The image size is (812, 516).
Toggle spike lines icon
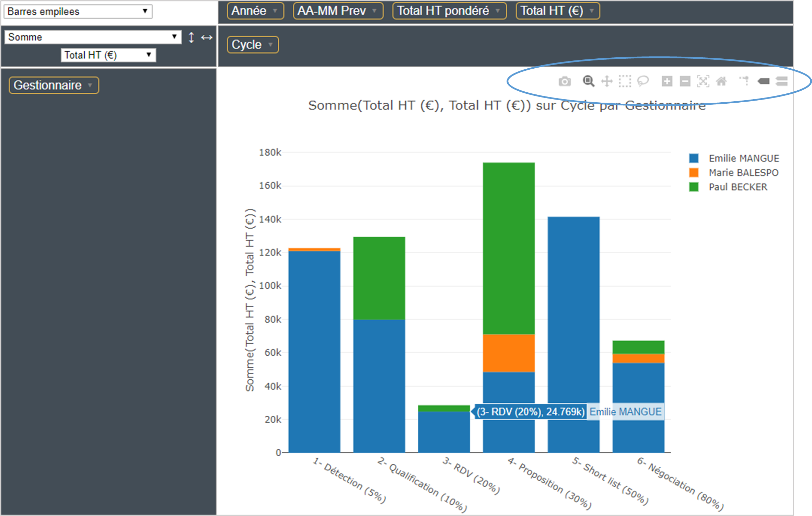click(744, 81)
